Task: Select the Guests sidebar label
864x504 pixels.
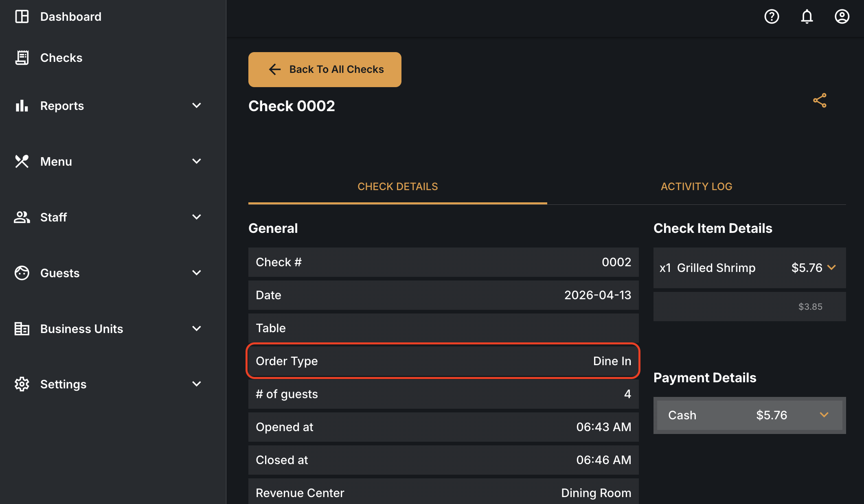Action: 60,273
